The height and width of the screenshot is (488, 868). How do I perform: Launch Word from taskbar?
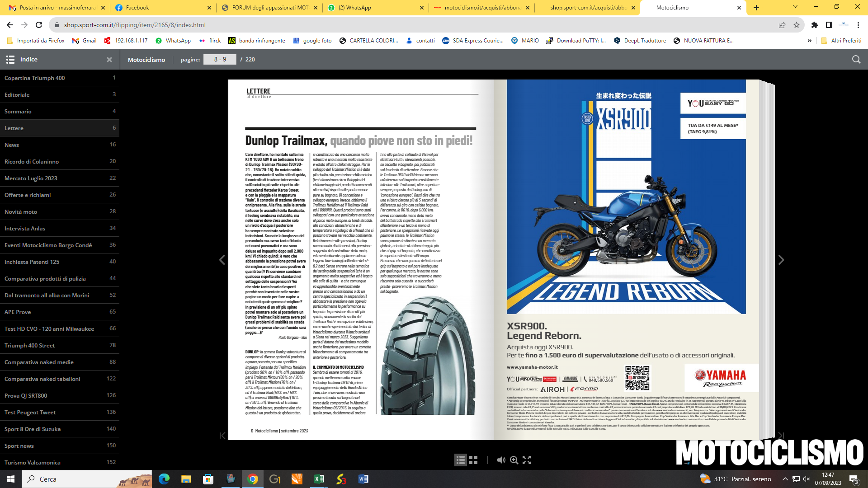click(x=363, y=479)
